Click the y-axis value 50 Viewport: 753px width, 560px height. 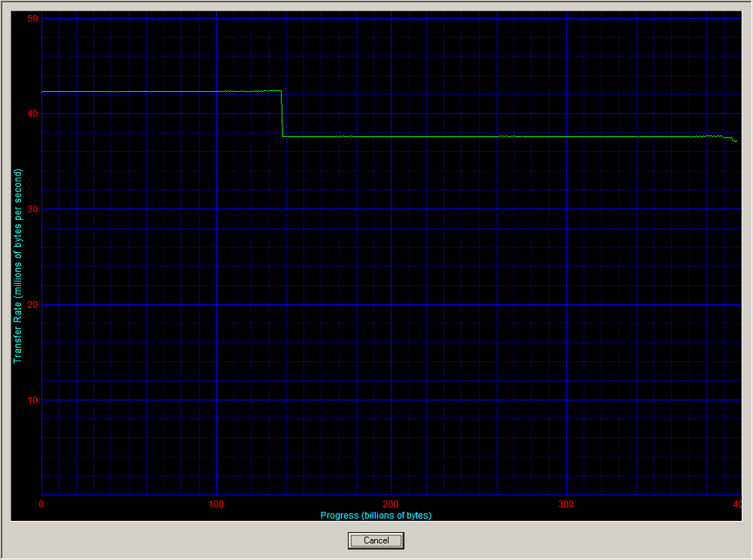pyautogui.click(x=32, y=19)
